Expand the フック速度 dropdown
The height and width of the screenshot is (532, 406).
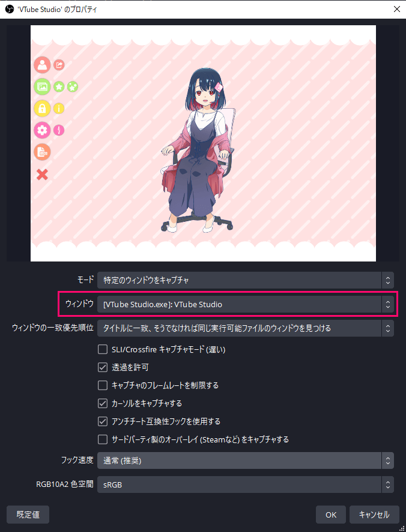click(x=246, y=460)
